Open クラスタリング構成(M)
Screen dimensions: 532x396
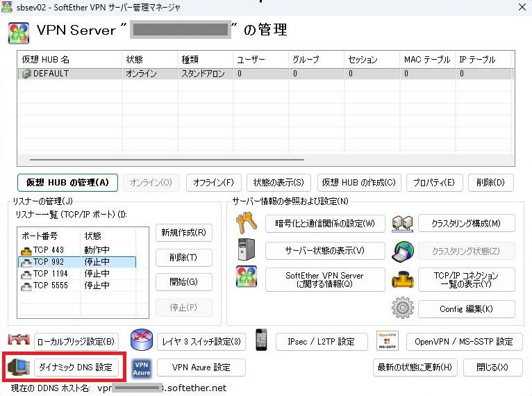(x=467, y=224)
